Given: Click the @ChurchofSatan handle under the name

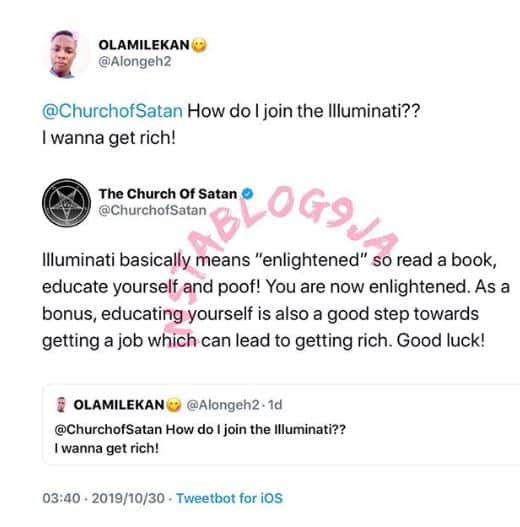Looking at the screenshot, I should pyautogui.click(x=152, y=210).
